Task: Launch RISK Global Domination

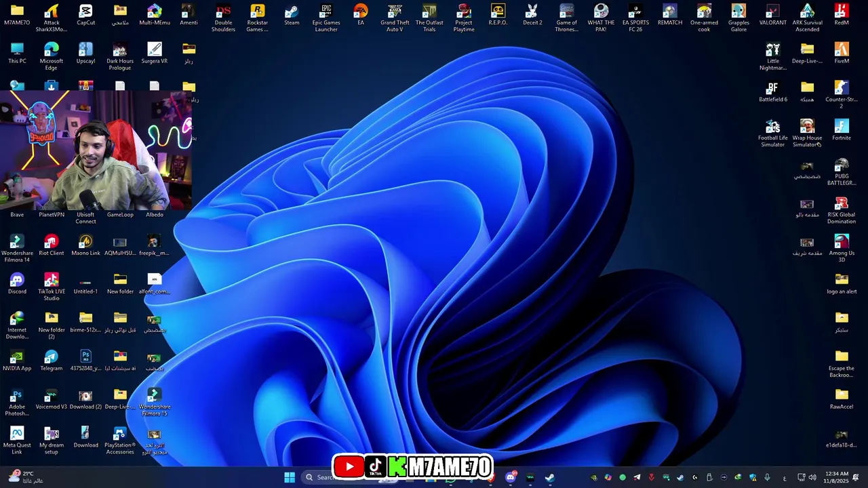Action: (842, 211)
